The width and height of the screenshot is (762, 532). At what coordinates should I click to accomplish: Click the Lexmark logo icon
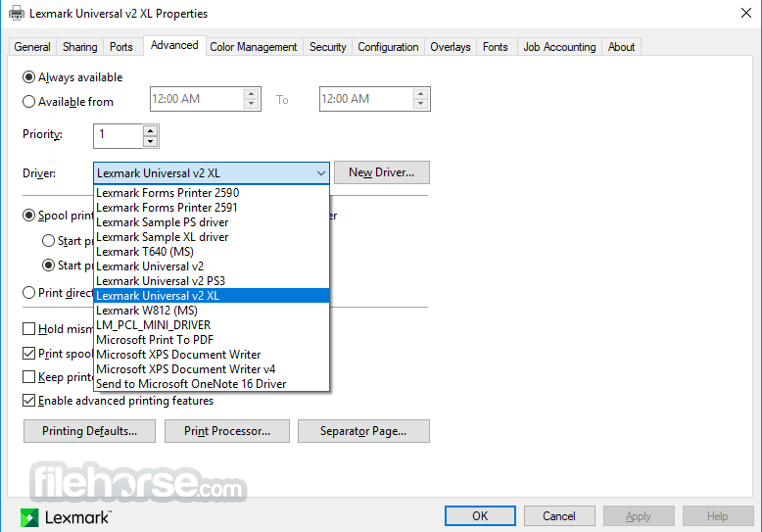click(29, 517)
